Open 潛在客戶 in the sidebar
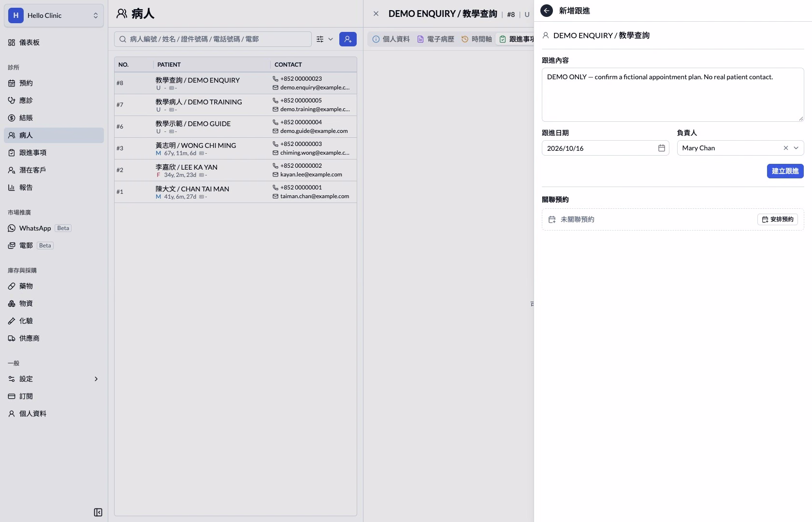This screenshot has width=812, height=522. coord(54,170)
